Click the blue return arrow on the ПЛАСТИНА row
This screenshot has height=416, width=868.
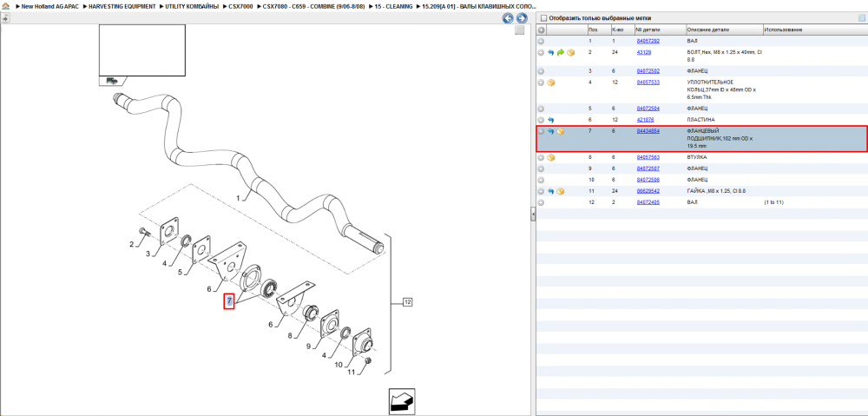[x=551, y=120]
